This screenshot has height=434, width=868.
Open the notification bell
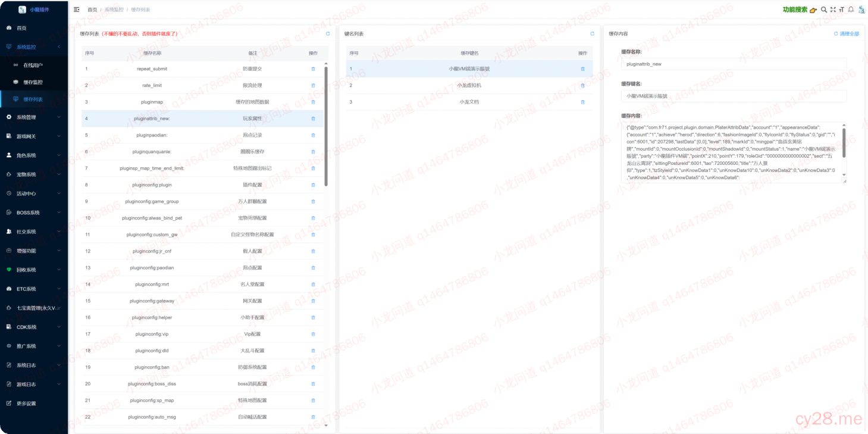(851, 10)
